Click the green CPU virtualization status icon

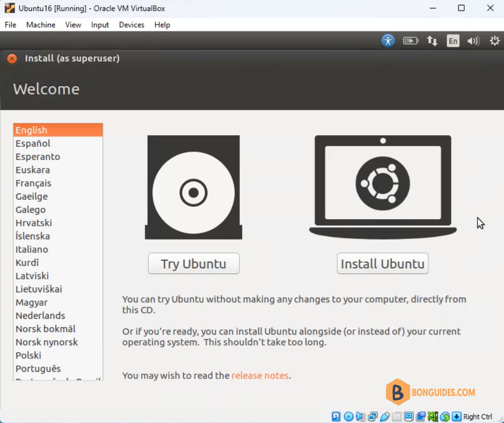point(432,416)
